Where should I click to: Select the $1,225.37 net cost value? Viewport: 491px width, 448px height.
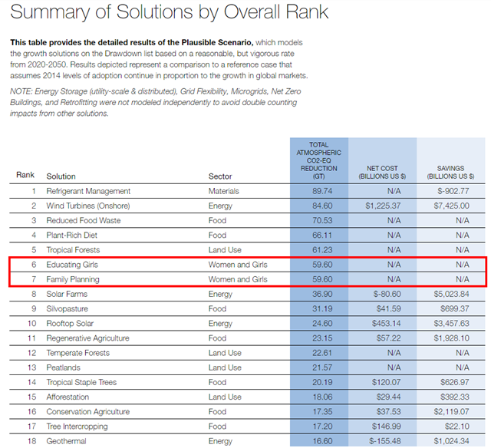click(x=383, y=206)
